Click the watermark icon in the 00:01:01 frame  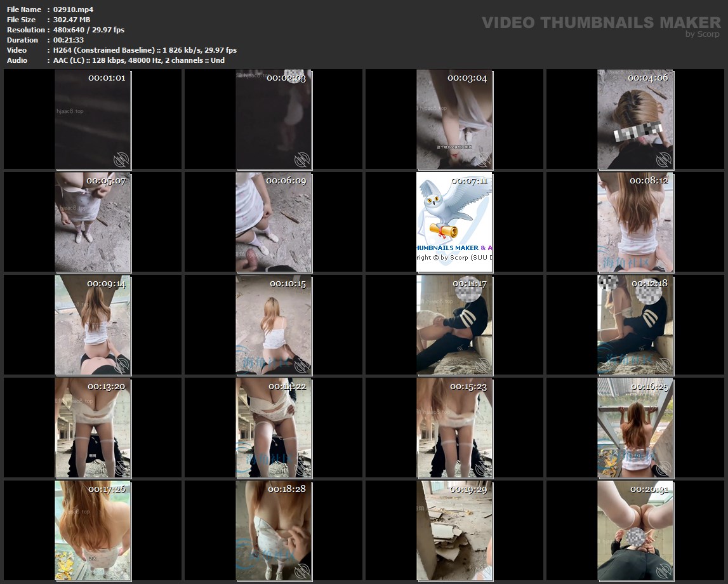tap(121, 159)
